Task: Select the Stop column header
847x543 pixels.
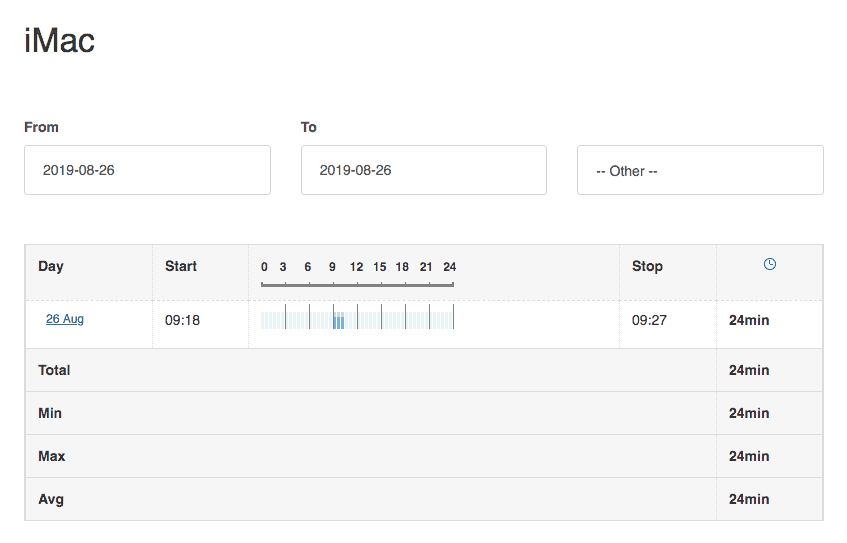Action: (647, 266)
